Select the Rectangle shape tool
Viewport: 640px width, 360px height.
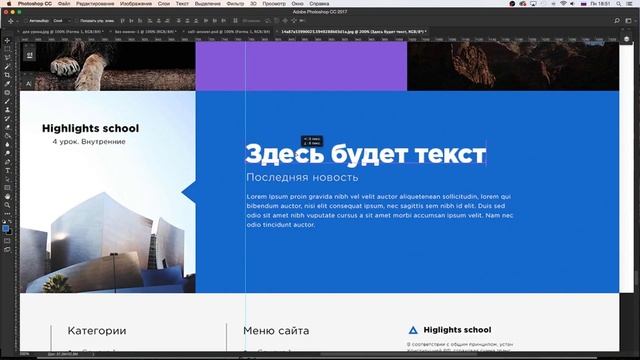point(7,188)
